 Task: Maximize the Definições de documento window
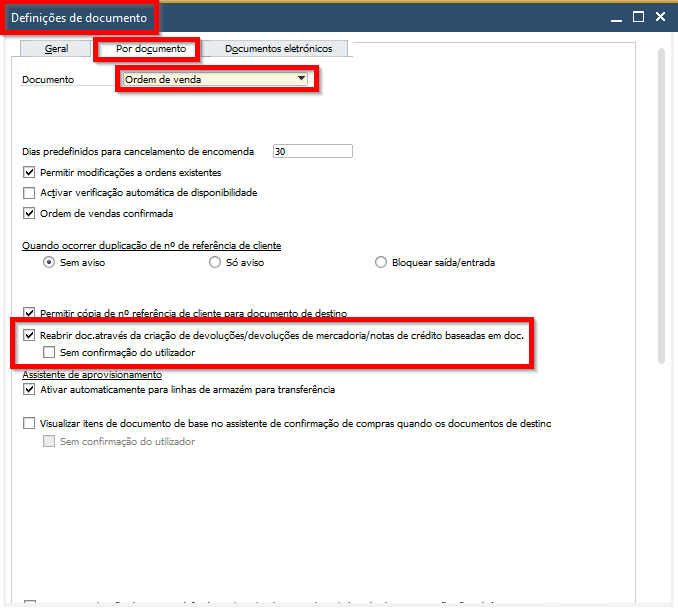pos(637,17)
